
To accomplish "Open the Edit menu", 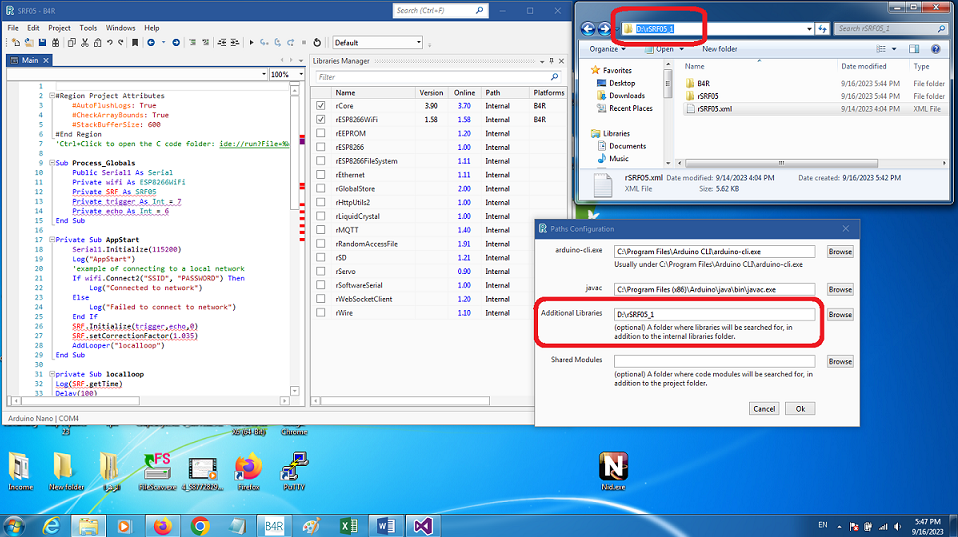I will click(x=33, y=28).
